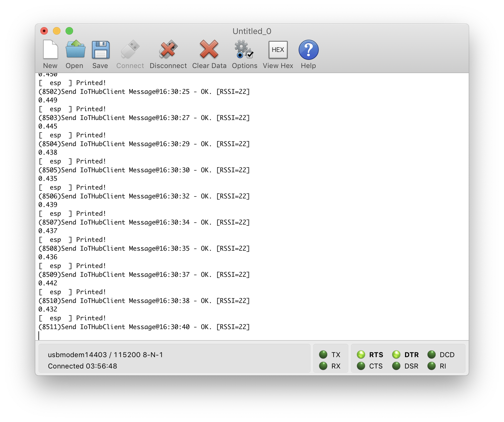The width and height of the screenshot is (504, 422).
Task: Click the TX activity LED
Action: pos(323,355)
